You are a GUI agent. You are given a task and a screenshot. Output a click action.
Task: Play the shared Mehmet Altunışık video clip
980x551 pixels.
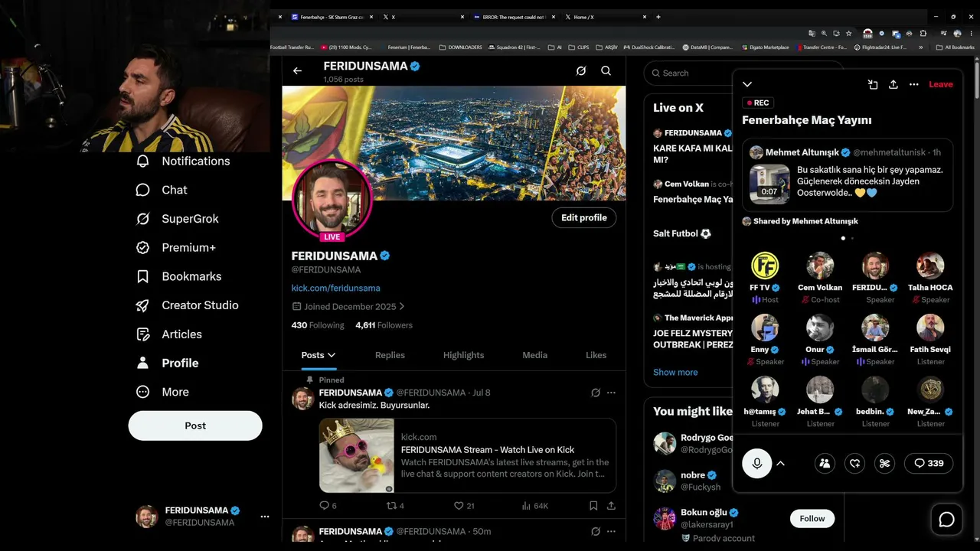pyautogui.click(x=769, y=184)
